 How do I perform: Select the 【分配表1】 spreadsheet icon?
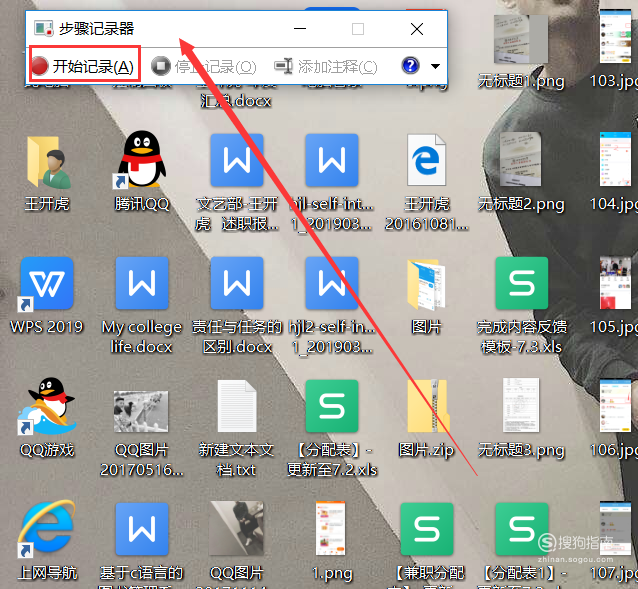(x=522, y=529)
